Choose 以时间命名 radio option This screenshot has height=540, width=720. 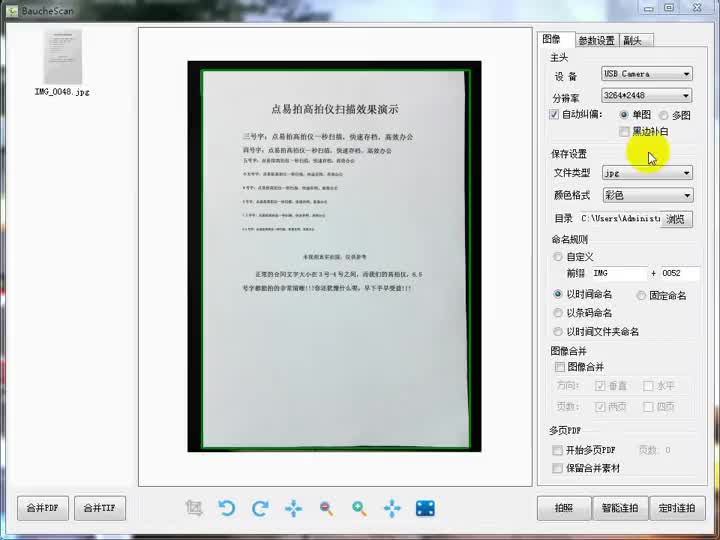[x=557, y=294]
